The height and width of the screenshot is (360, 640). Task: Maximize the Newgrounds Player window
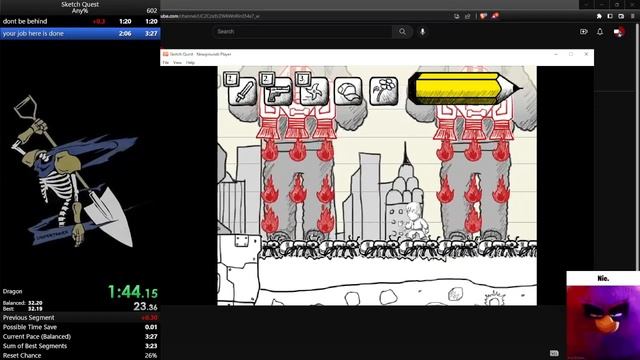pos(571,54)
